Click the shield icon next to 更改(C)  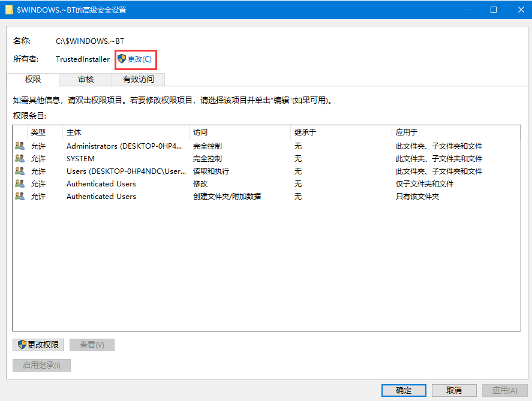coord(122,59)
